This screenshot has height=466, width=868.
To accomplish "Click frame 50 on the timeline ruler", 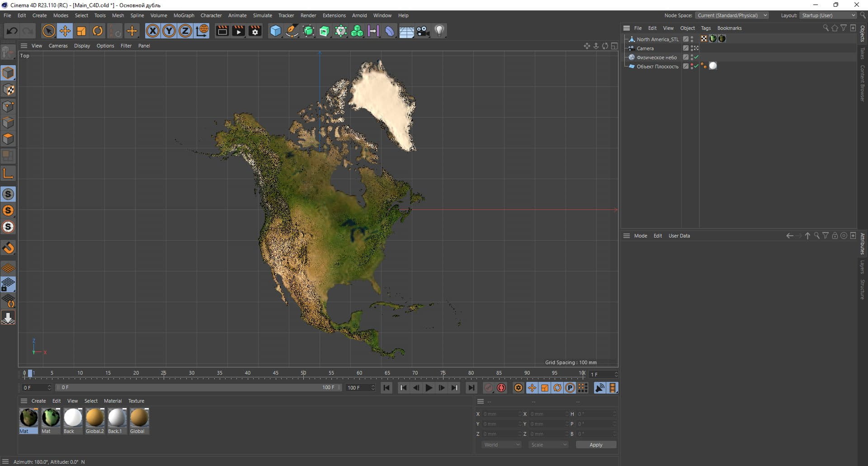I will pos(303,373).
